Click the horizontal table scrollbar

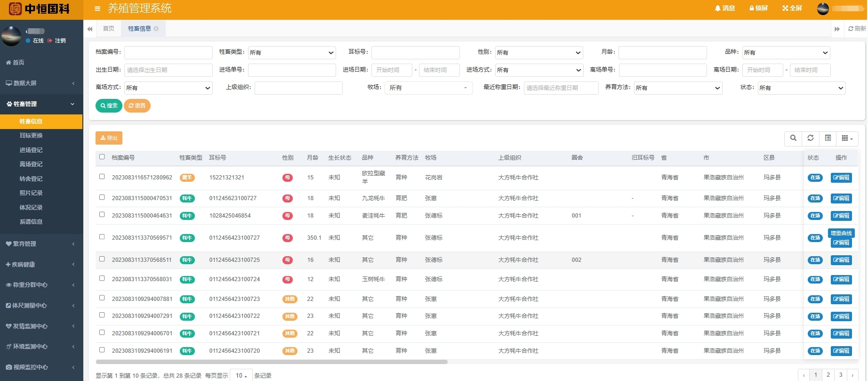pyautogui.click(x=271, y=362)
